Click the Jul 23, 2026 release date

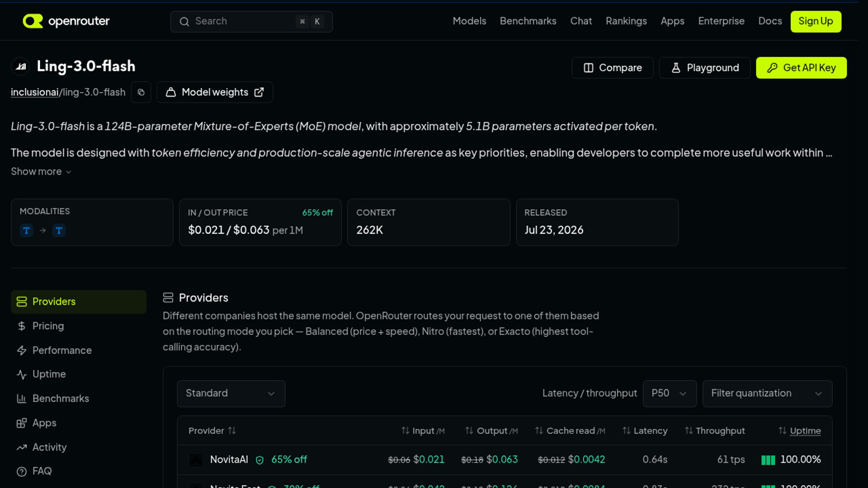coord(554,230)
